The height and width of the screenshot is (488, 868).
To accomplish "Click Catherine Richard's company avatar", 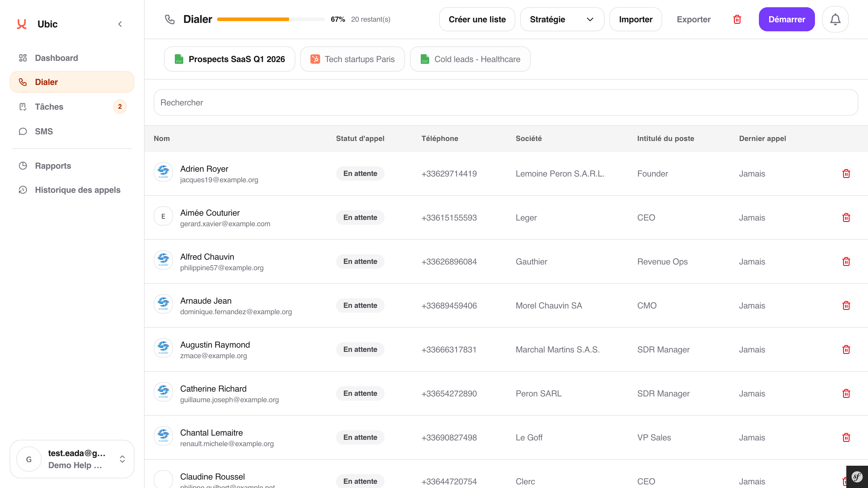I will [163, 392].
